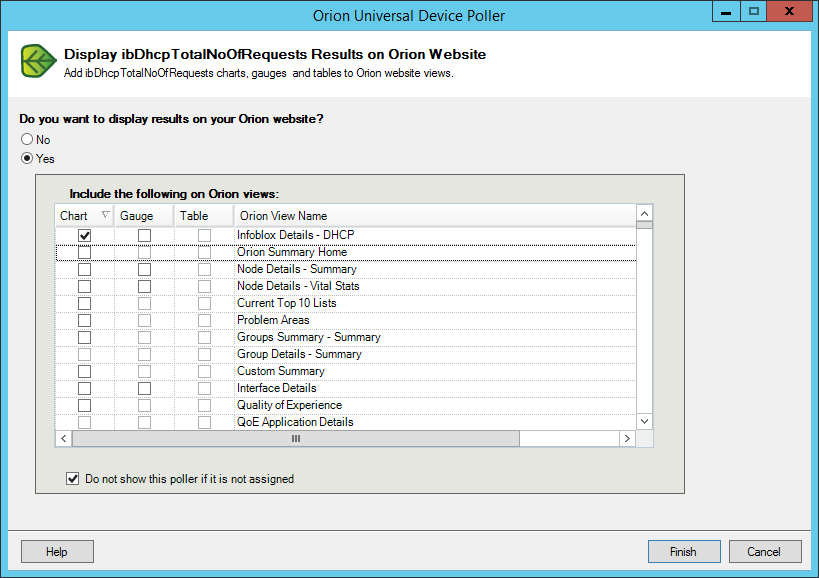Uncheck Chart for Infoblox Details - DHCP
819x578 pixels.
point(85,235)
